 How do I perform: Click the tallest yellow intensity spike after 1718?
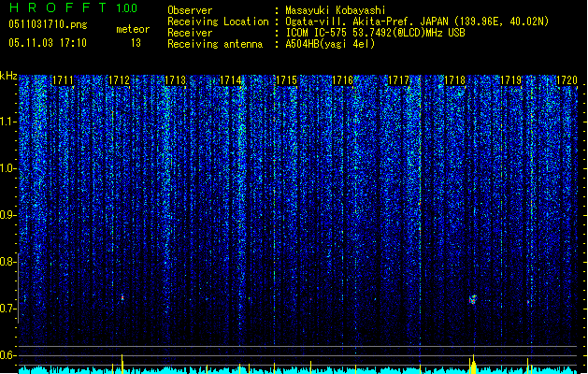tap(473, 364)
